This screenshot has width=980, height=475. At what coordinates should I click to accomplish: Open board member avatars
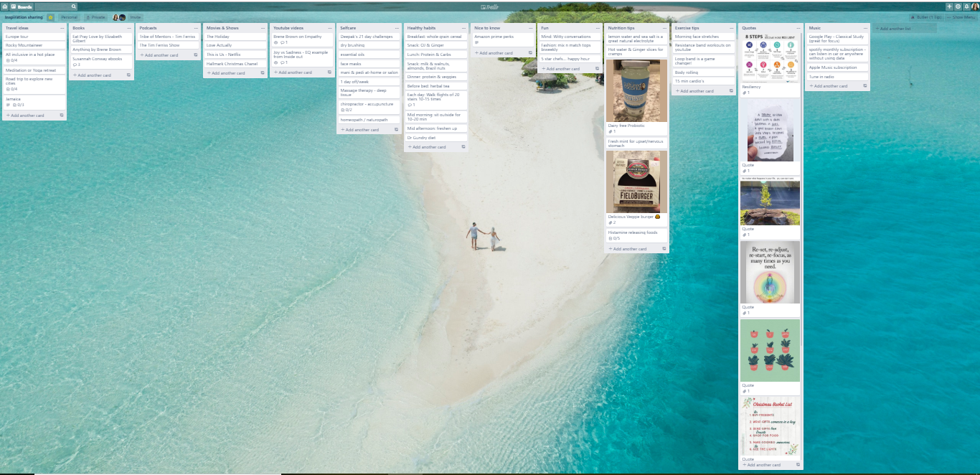coord(118,17)
